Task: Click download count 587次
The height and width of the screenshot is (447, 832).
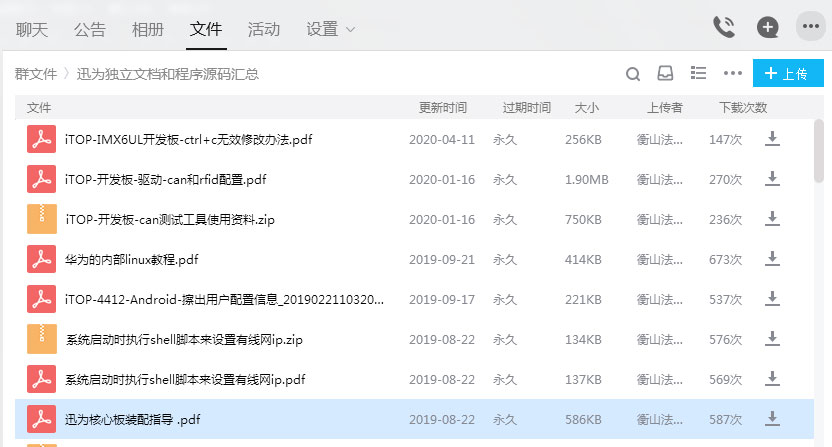Action: [x=725, y=419]
